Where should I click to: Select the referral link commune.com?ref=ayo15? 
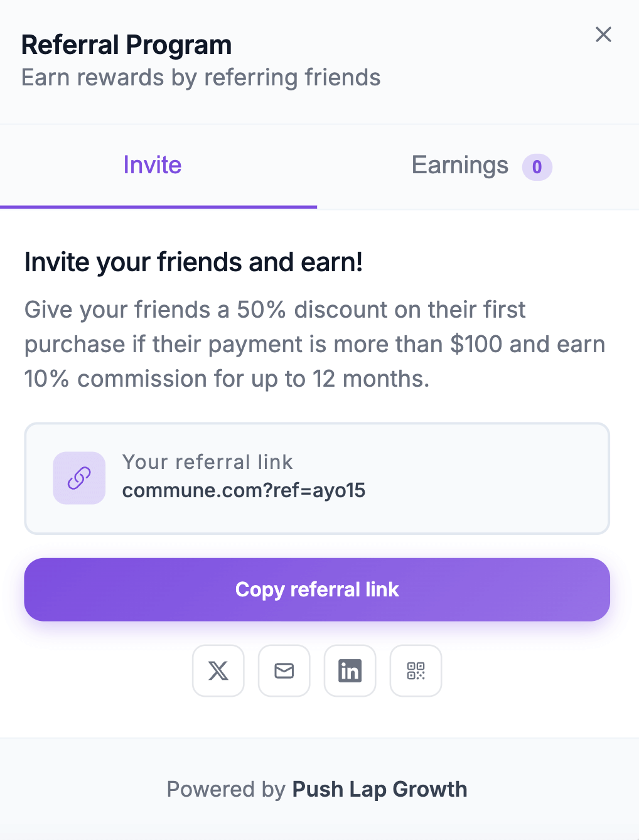point(244,490)
